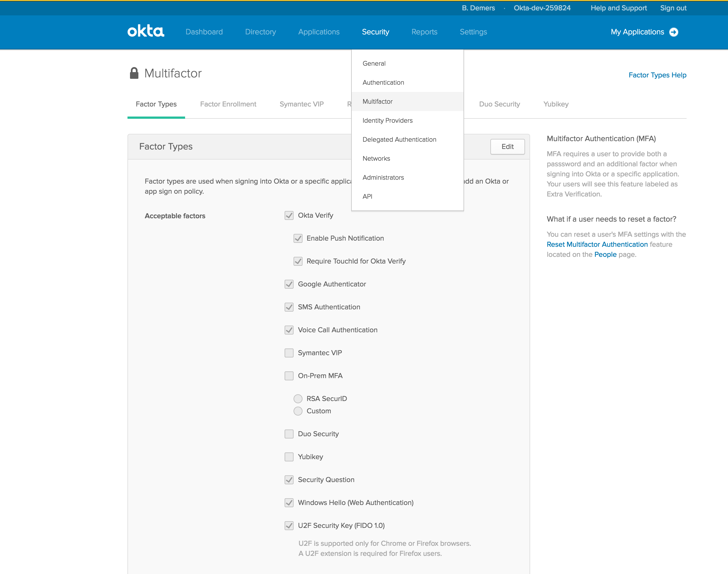Image resolution: width=728 pixels, height=574 pixels.
Task: Open the Security dropdown menu
Action: [x=375, y=32]
